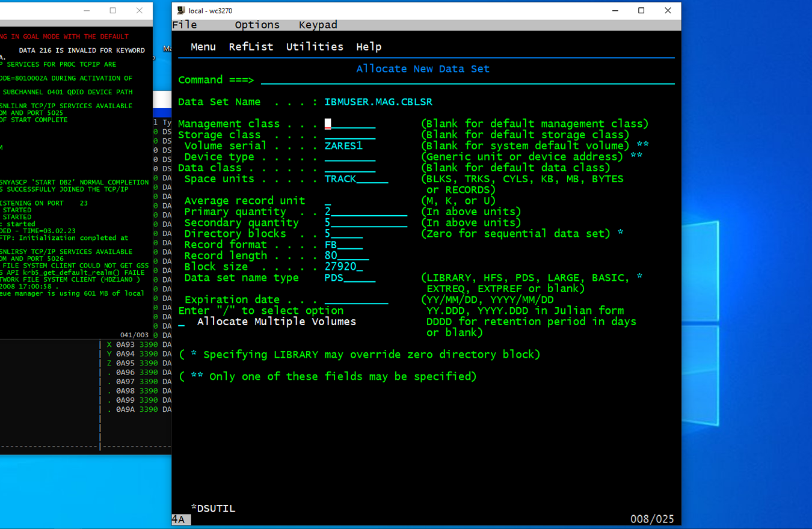Open RefList on the ISPF action bar
This screenshot has height=529, width=812.
point(251,46)
